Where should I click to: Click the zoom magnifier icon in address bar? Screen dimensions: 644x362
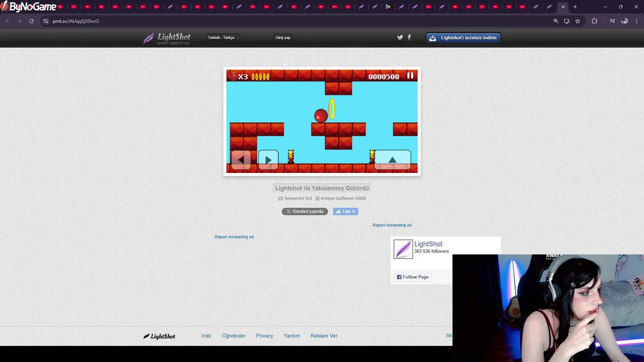(x=556, y=21)
